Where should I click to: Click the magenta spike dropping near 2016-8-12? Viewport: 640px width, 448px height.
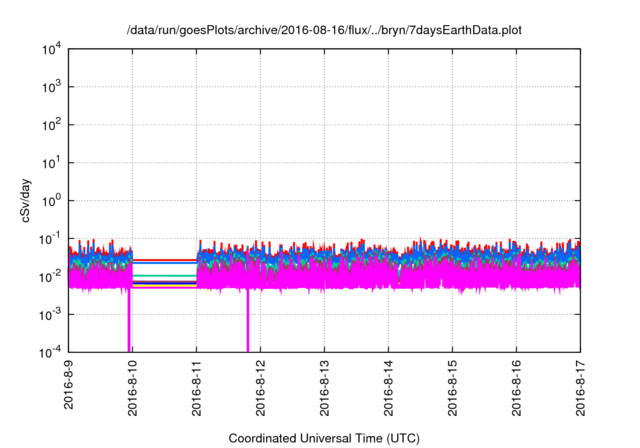248,320
